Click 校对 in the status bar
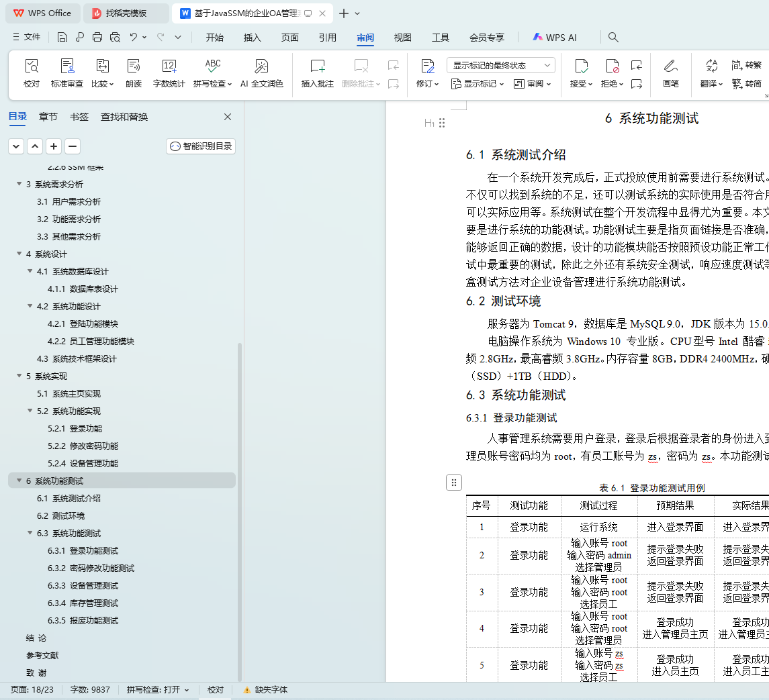The height and width of the screenshot is (700, 769). click(216, 690)
